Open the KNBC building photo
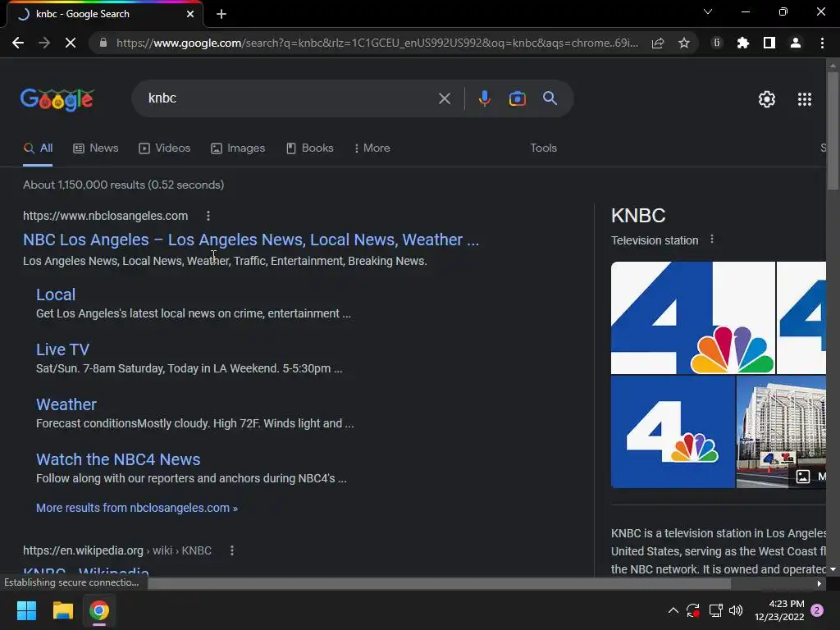Viewport: 840px width, 630px height. [x=781, y=431]
